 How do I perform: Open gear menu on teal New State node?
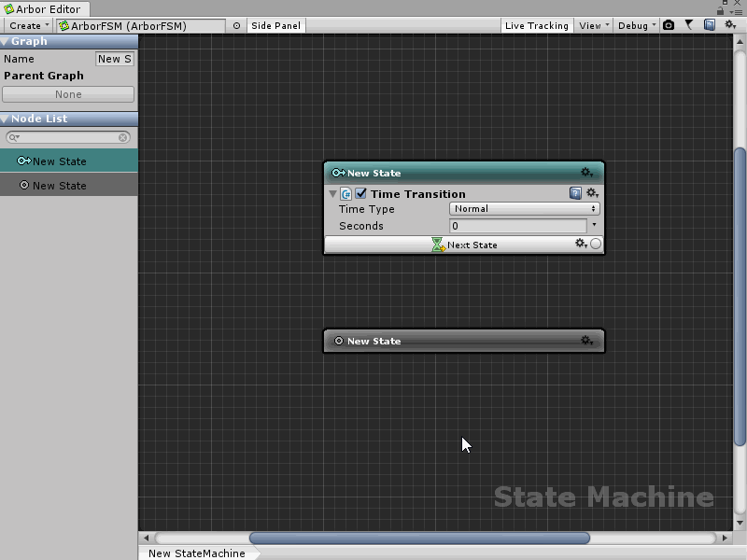point(586,173)
